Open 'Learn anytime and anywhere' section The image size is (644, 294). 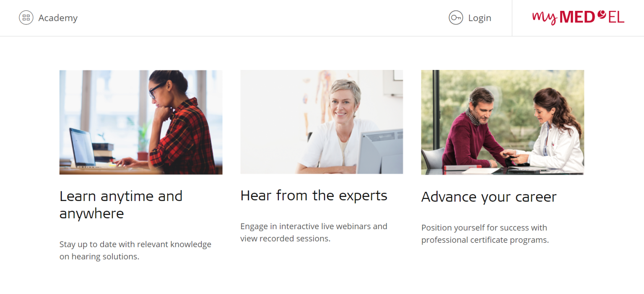point(121,204)
